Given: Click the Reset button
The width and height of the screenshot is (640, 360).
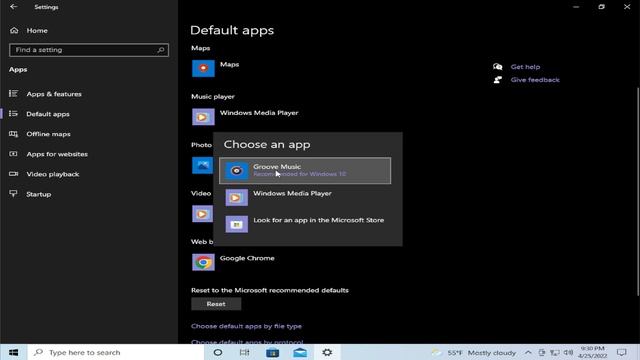Looking at the screenshot, I should coord(216,304).
